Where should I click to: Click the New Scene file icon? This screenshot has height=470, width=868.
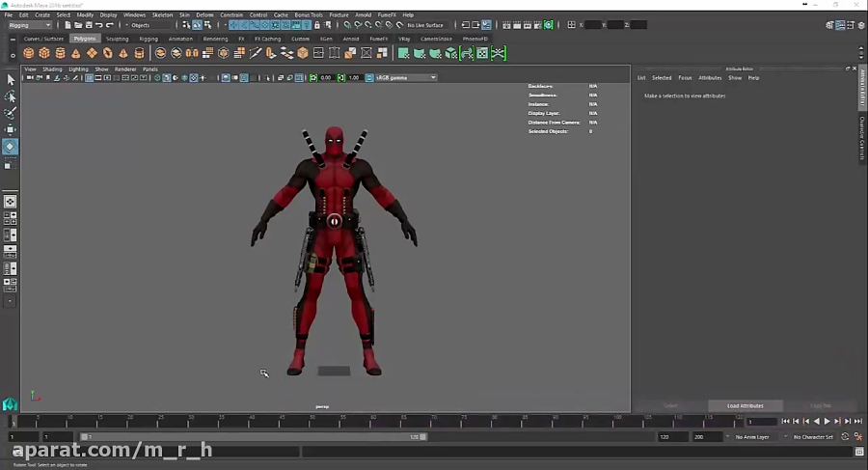(68, 25)
